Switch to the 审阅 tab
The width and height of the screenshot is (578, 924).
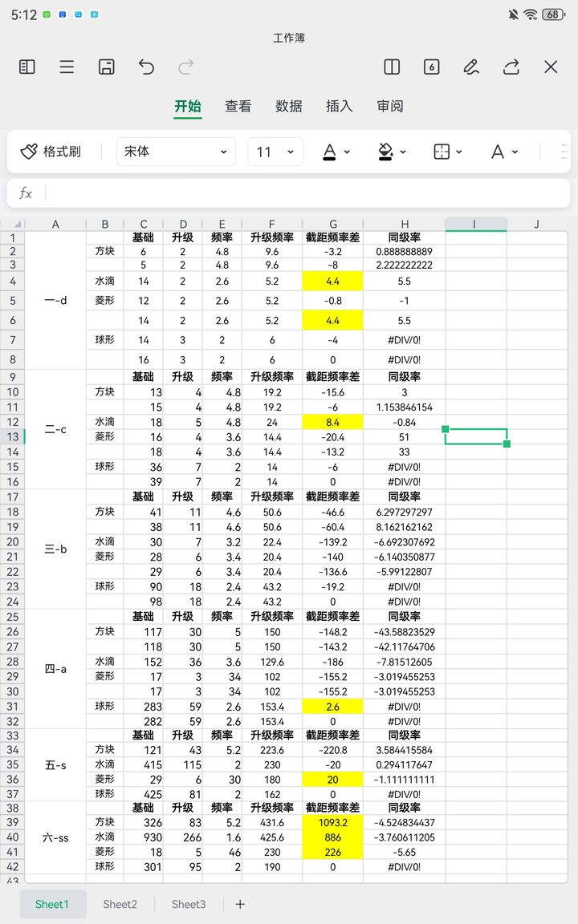click(390, 106)
